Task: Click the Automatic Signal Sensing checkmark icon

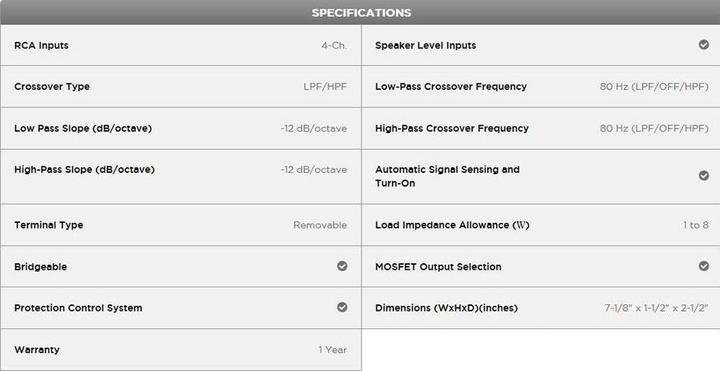Action: click(x=703, y=175)
